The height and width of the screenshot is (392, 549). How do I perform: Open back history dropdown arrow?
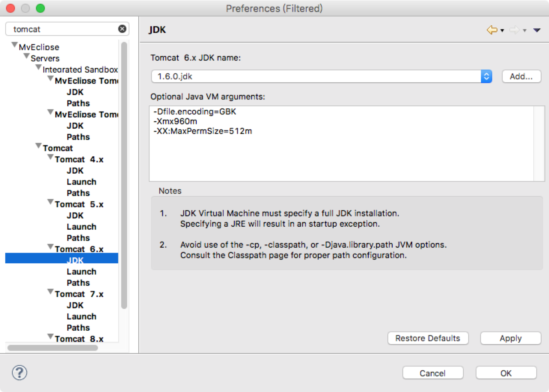502,30
